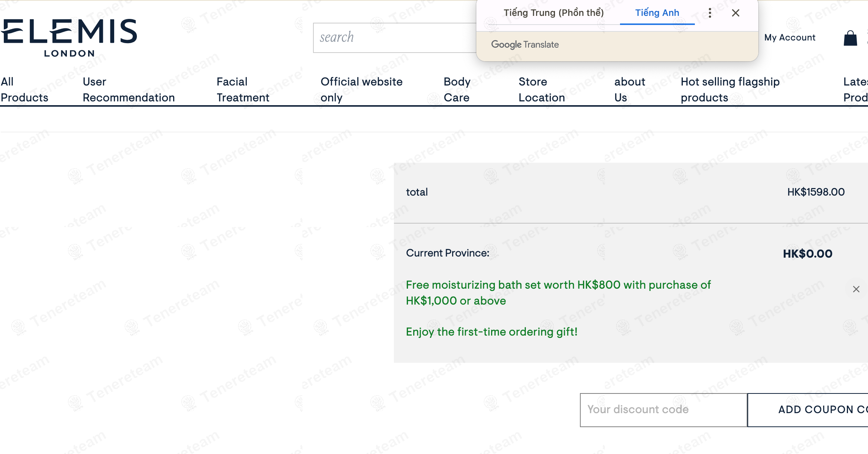Click the search input field
This screenshot has width=868, height=454.
(x=394, y=38)
